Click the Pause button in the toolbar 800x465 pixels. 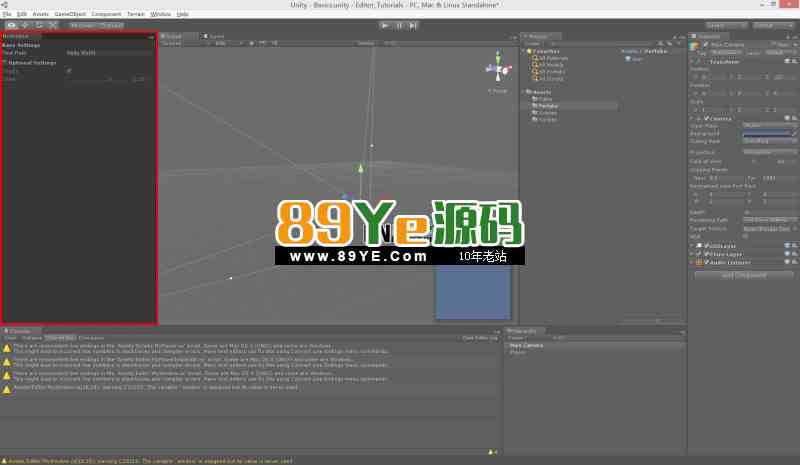coord(399,25)
